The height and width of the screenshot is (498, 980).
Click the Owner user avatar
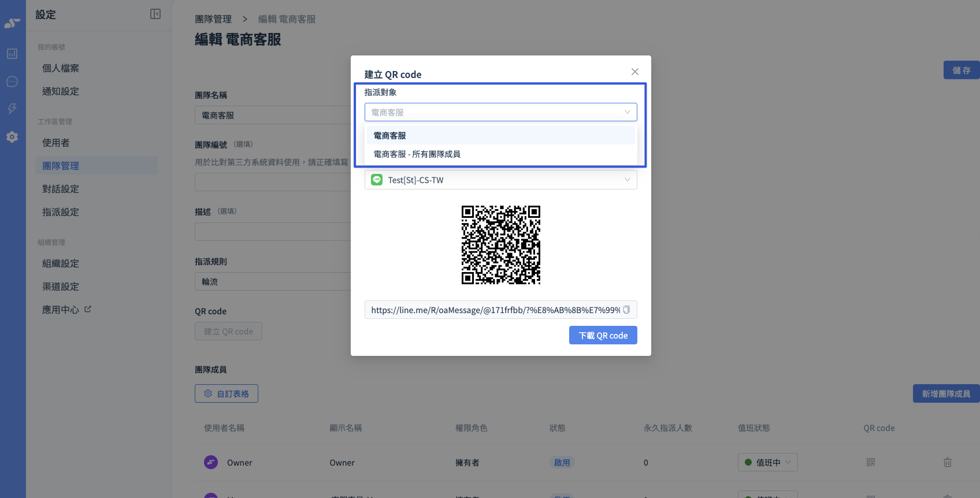coord(211,462)
